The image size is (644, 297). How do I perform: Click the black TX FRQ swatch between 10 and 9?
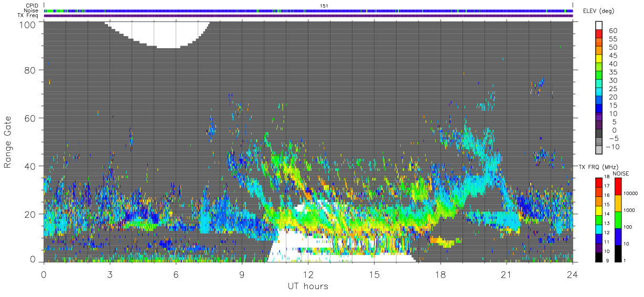599,257
